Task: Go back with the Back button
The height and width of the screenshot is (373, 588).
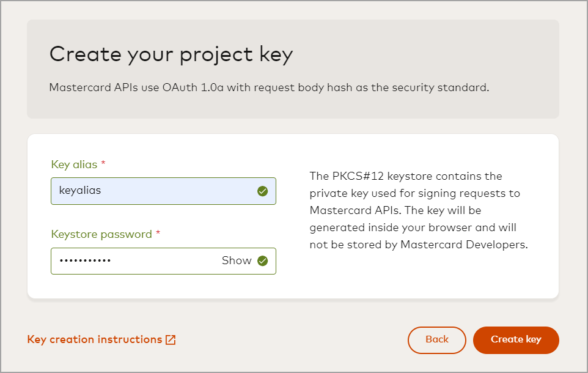Action: pyautogui.click(x=436, y=340)
